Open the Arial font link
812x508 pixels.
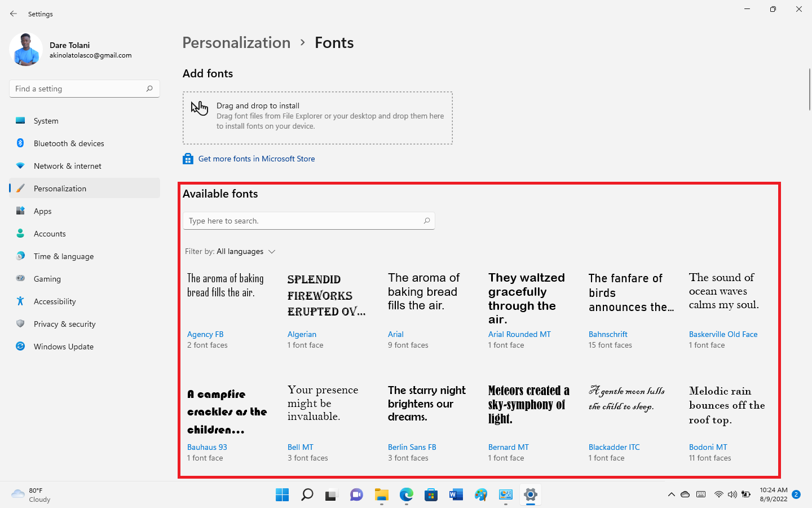coord(396,335)
